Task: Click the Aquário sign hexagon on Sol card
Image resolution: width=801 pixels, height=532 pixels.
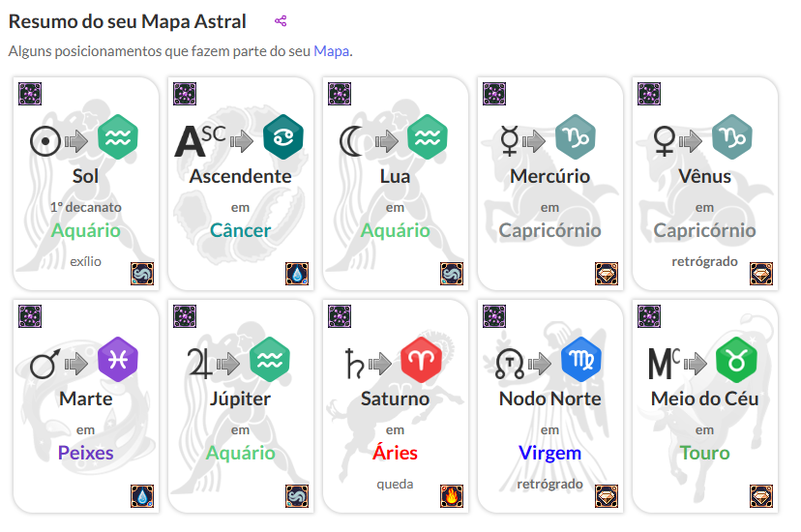Action: [117, 137]
